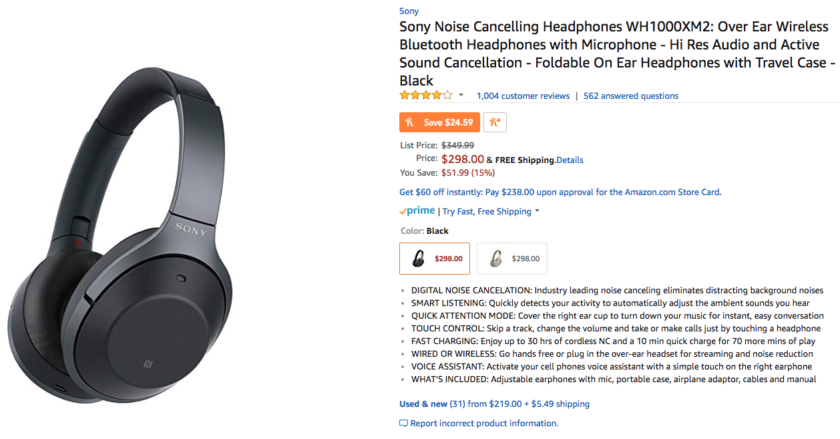This screenshot has height=439, width=840.
Task: Click the Amazon Store Card $60 off offer
Action: (559, 192)
